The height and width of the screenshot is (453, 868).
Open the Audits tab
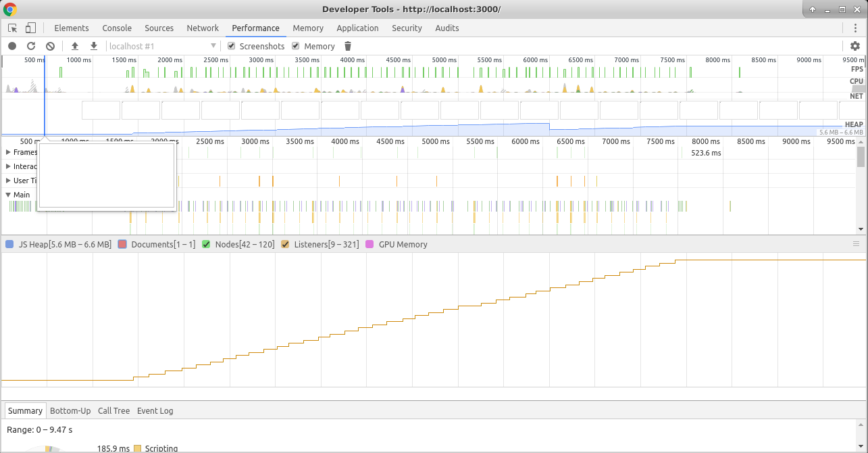coord(447,28)
